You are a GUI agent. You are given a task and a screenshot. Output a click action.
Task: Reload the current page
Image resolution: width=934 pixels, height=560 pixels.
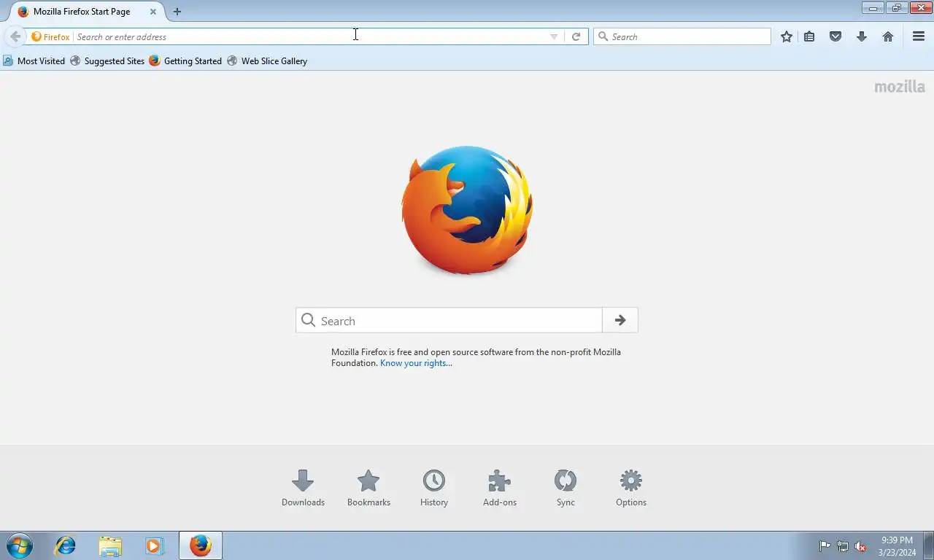[x=576, y=36]
